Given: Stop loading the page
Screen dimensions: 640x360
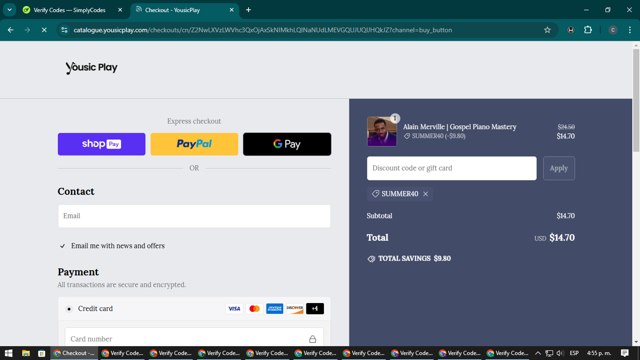Looking at the screenshot, I should (x=44, y=30).
